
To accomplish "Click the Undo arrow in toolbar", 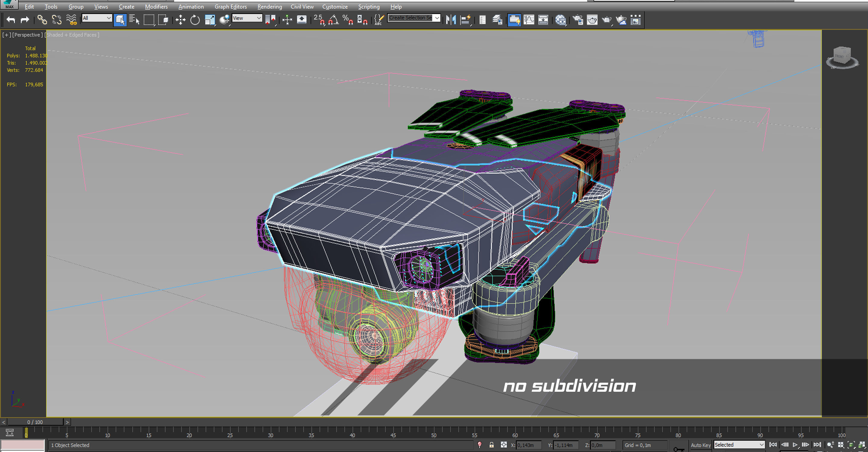I will 11,20.
